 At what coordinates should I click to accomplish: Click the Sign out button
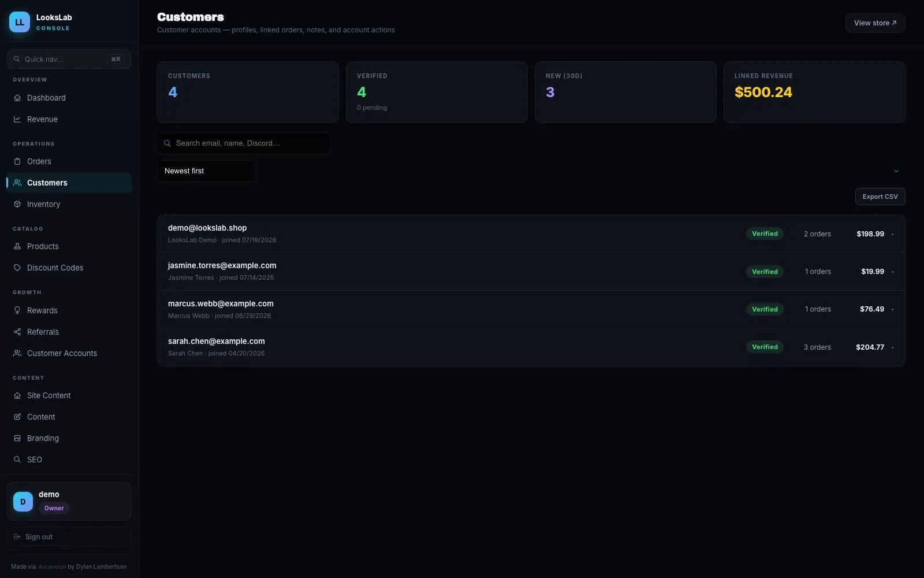tap(69, 537)
